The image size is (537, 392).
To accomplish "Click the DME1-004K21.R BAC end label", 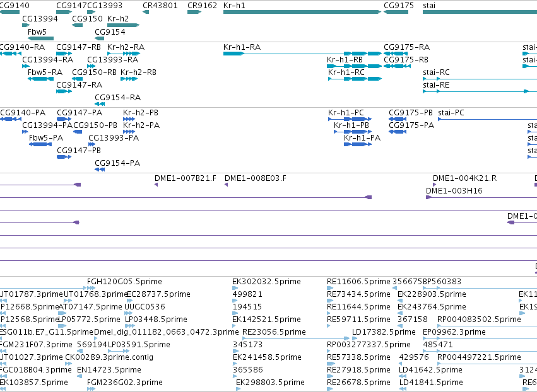I will 464,178.
